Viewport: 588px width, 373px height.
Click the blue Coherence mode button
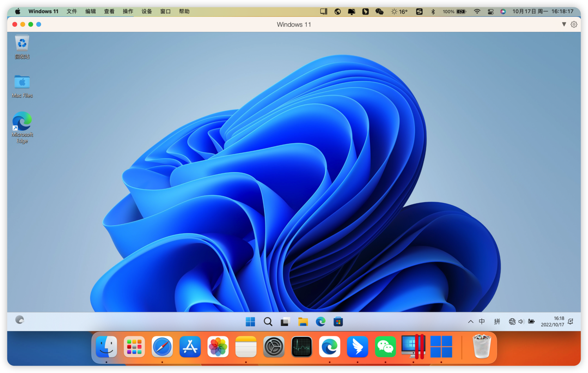pyautogui.click(x=39, y=24)
